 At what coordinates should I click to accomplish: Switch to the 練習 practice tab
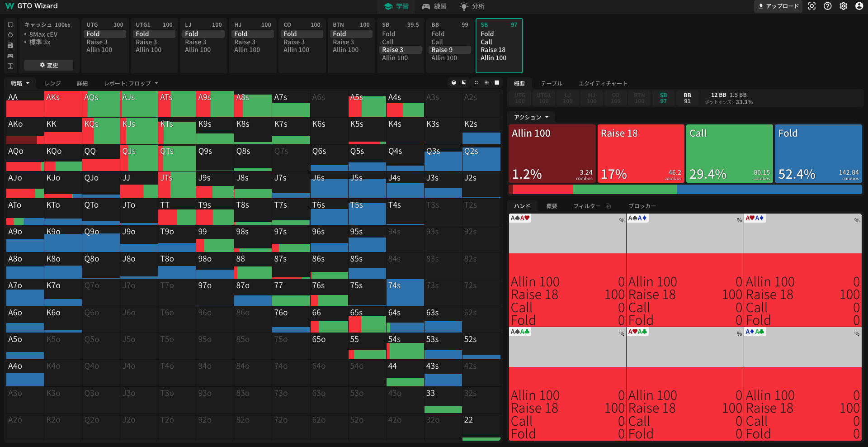tap(434, 6)
